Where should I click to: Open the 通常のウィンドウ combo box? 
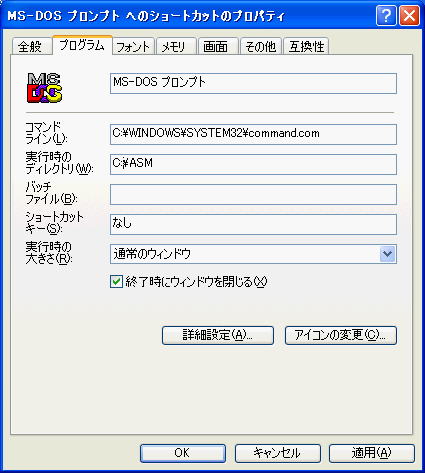(x=253, y=254)
